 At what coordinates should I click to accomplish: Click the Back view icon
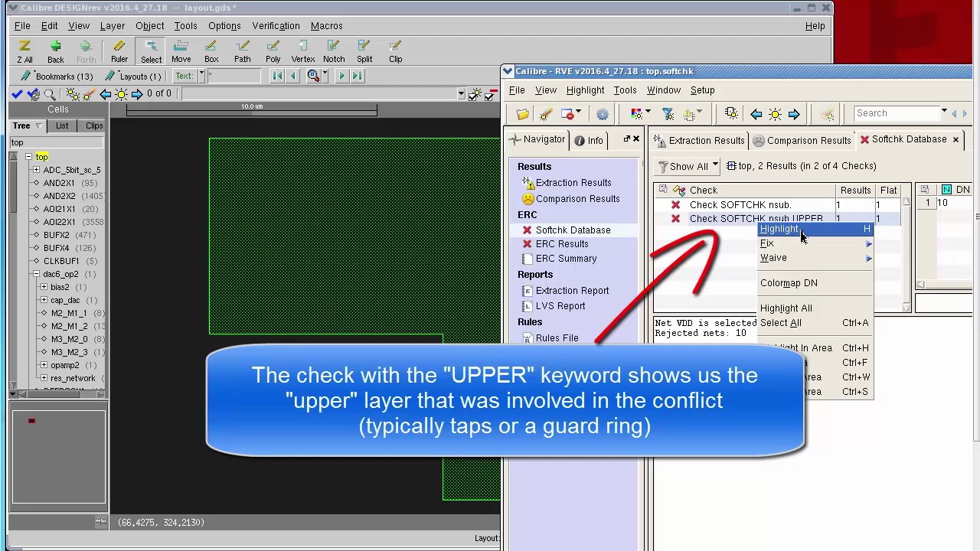click(55, 51)
